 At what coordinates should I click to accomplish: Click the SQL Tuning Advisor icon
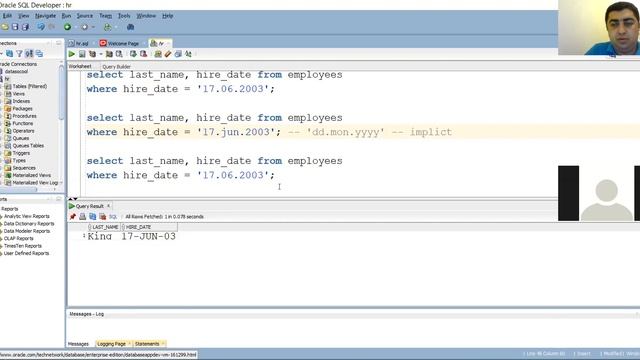[119, 54]
